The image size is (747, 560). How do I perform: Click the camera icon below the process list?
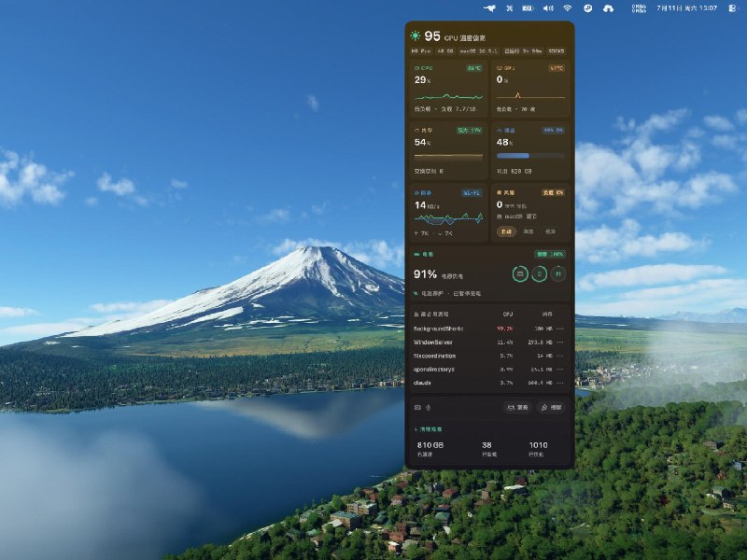[x=417, y=408]
